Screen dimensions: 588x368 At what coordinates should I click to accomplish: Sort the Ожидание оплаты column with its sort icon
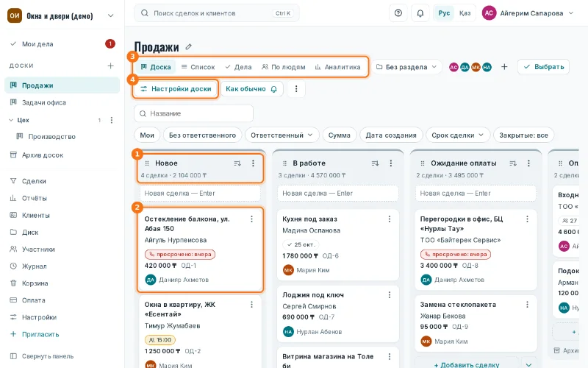click(x=513, y=163)
